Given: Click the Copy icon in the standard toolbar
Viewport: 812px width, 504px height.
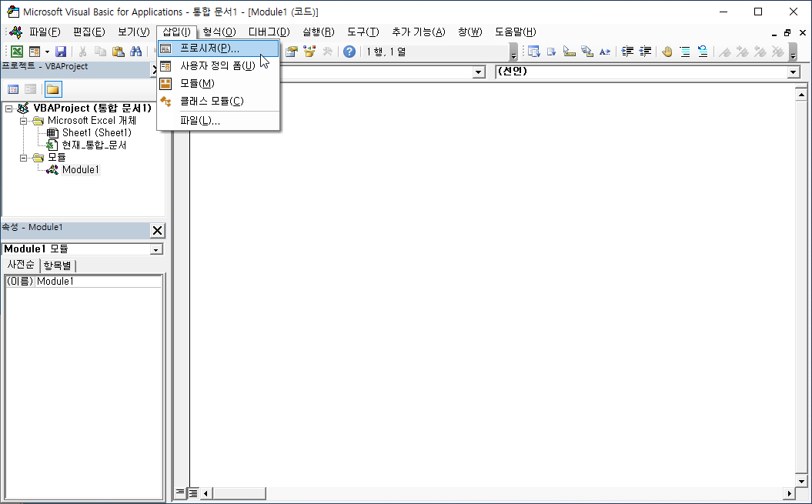Looking at the screenshot, I should click(x=101, y=52).
